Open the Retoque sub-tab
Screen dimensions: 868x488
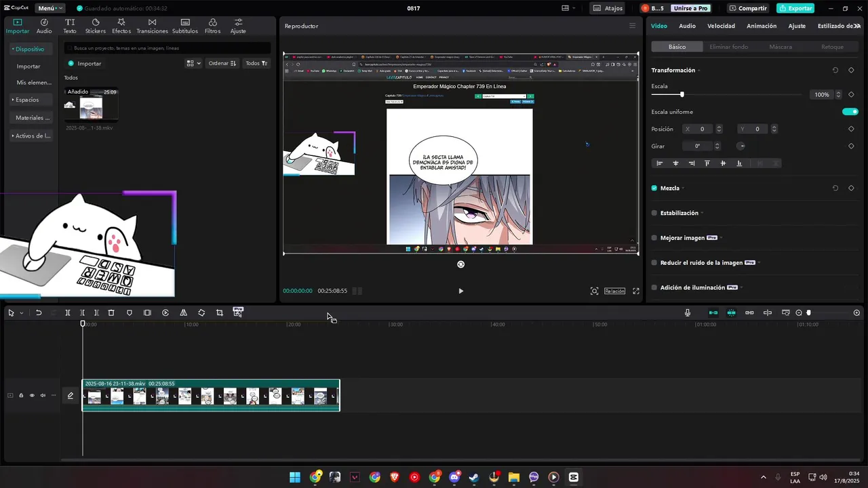pyautogui.click(x=832, y=47)
